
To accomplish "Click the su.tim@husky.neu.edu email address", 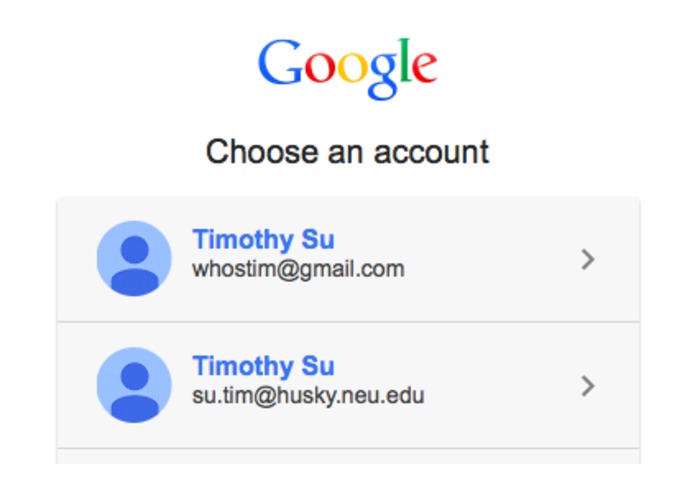I will pos(308,396).
